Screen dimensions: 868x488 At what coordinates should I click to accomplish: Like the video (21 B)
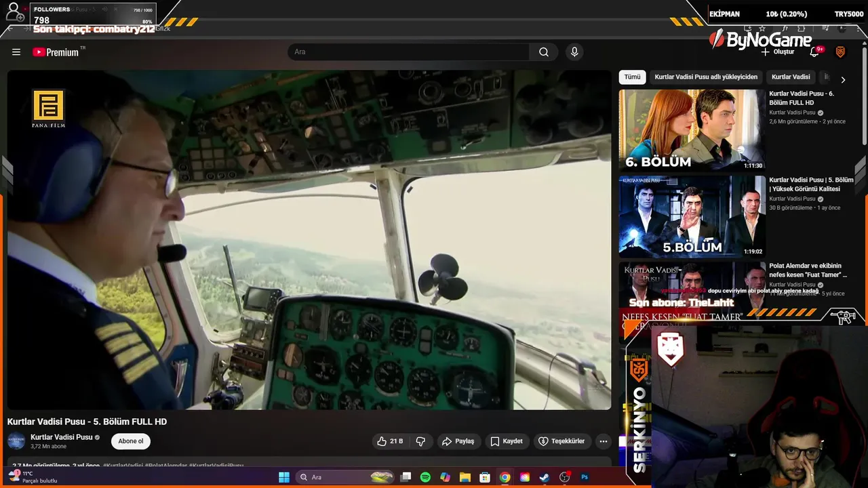pyautogui.click(x=389, y=441)
